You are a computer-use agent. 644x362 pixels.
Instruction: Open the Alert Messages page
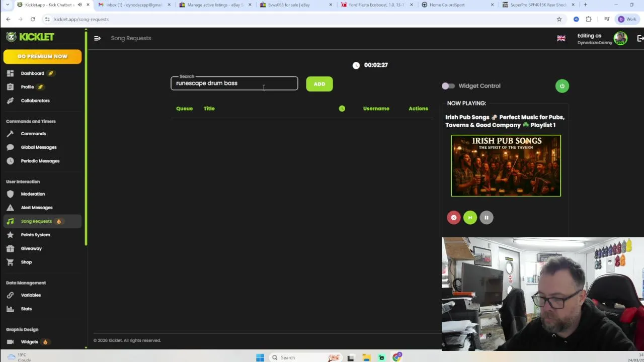37,208
